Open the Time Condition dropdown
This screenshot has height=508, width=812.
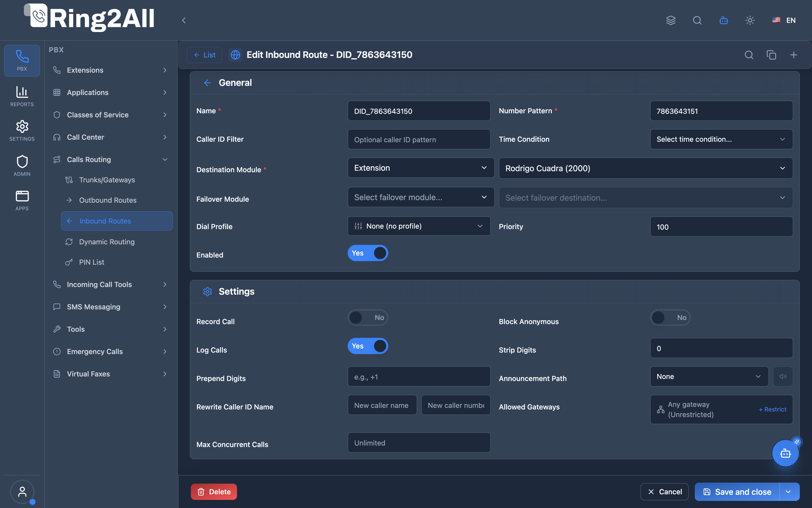tap(721, 139)
